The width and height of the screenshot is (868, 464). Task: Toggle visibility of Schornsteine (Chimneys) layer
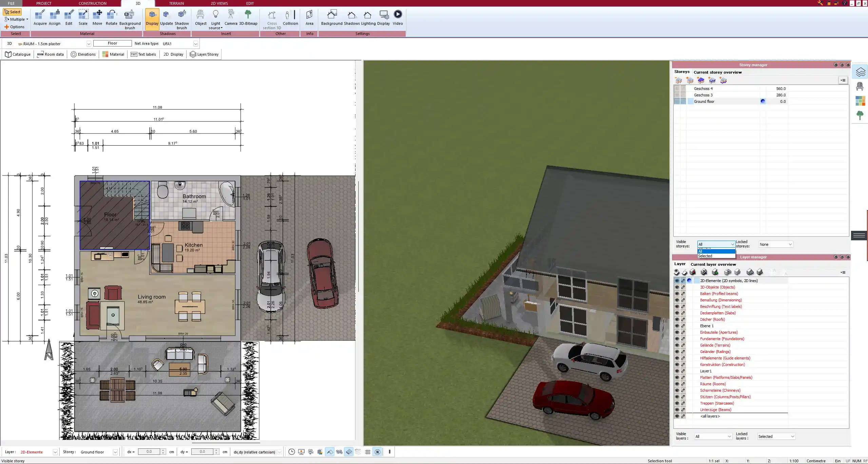click(x=677, y=390)
